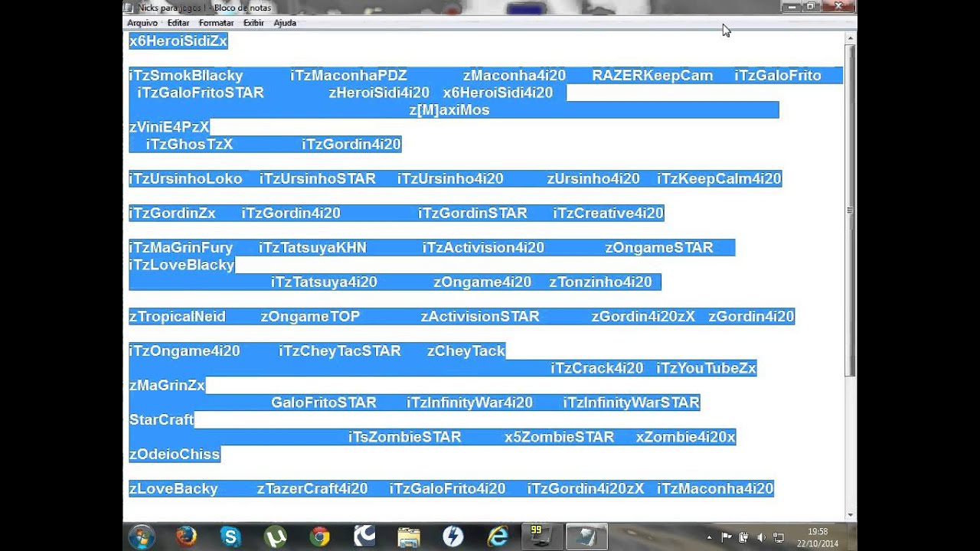Close the Bloco de notas window

[838, 6]
